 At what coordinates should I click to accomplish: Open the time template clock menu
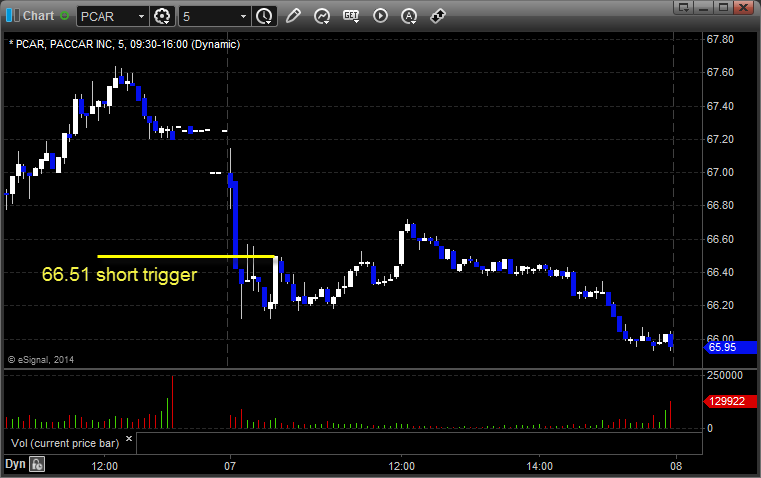[265, 16]
